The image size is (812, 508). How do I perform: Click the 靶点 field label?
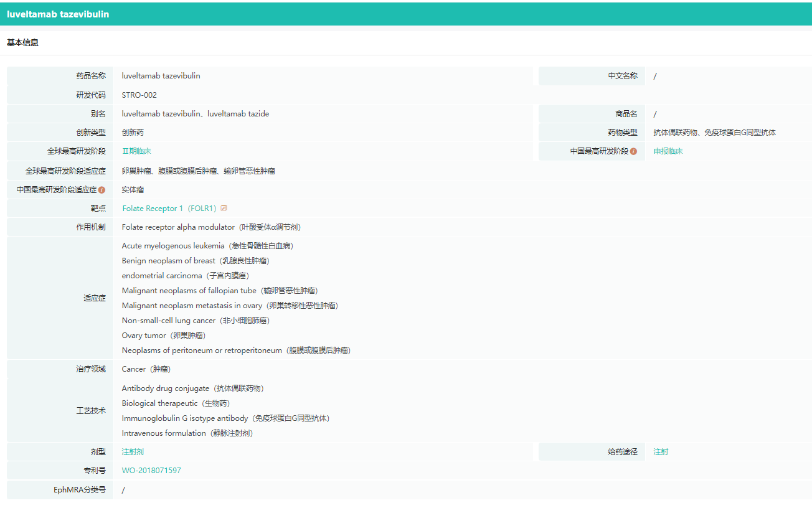(x=98, y=209)
